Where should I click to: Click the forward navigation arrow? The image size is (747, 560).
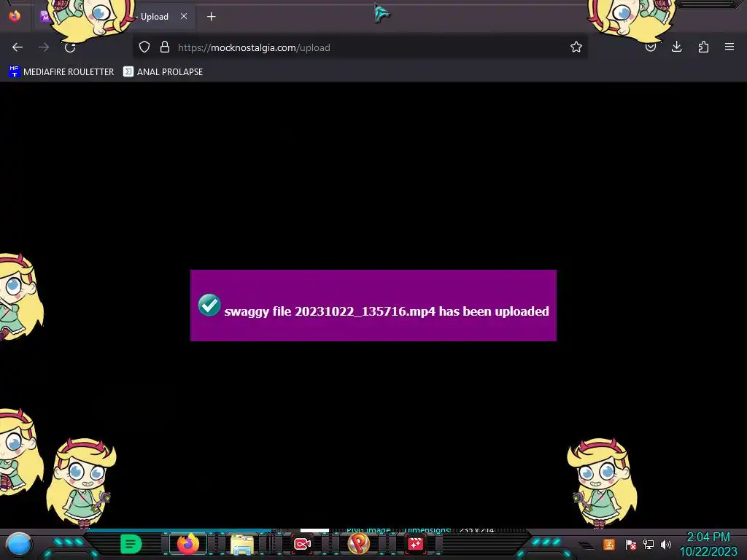tap(44, 47)
